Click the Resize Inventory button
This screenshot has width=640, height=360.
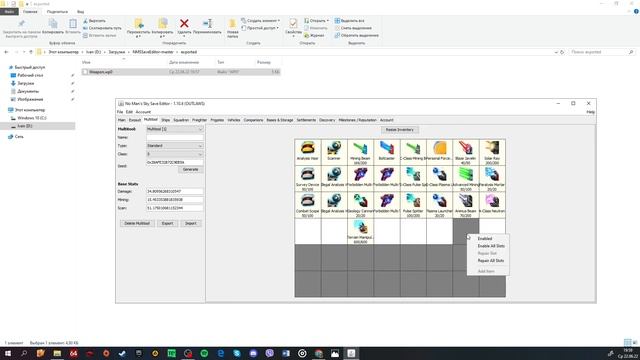click(x=400, y=130)
